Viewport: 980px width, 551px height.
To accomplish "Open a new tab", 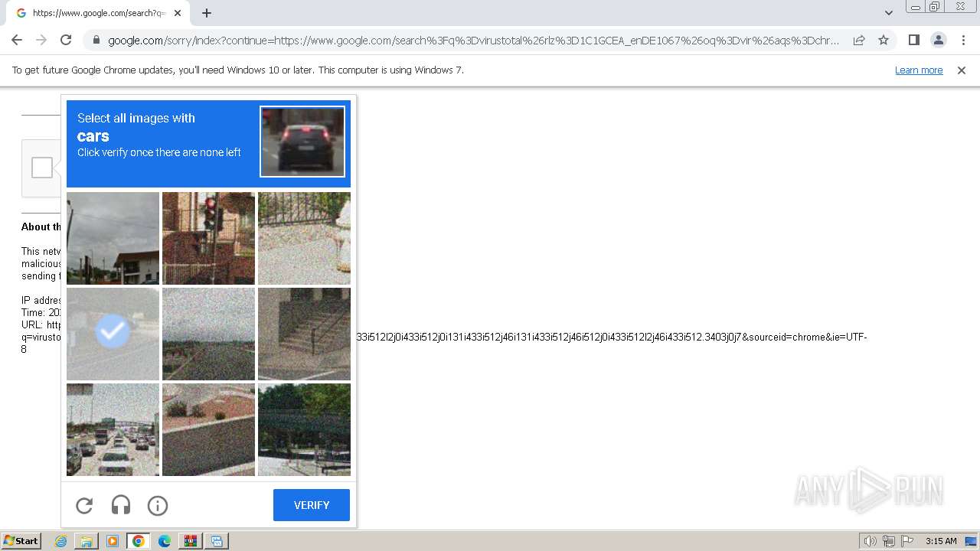I will click(x=207, y=13).
